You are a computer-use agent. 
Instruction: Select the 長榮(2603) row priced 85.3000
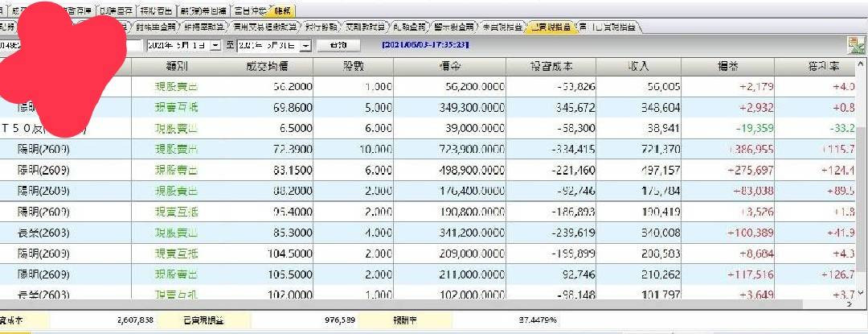428,233
